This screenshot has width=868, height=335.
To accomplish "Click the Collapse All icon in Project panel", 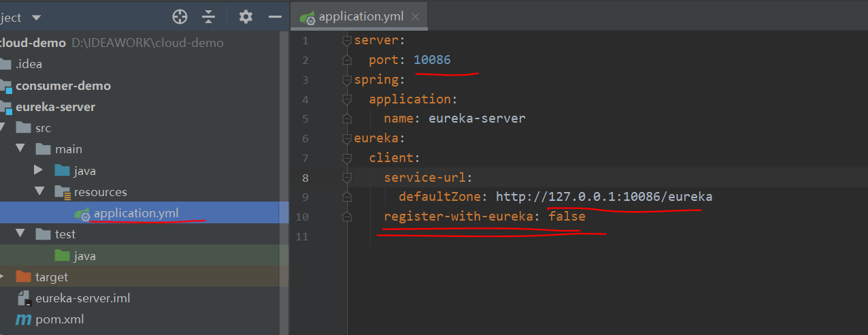I will pos(208,16).
